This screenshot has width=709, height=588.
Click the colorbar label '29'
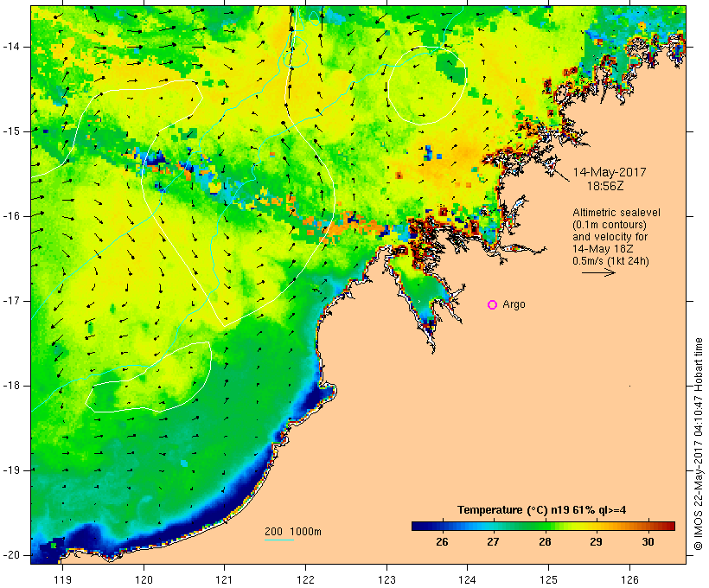(596, 541)
